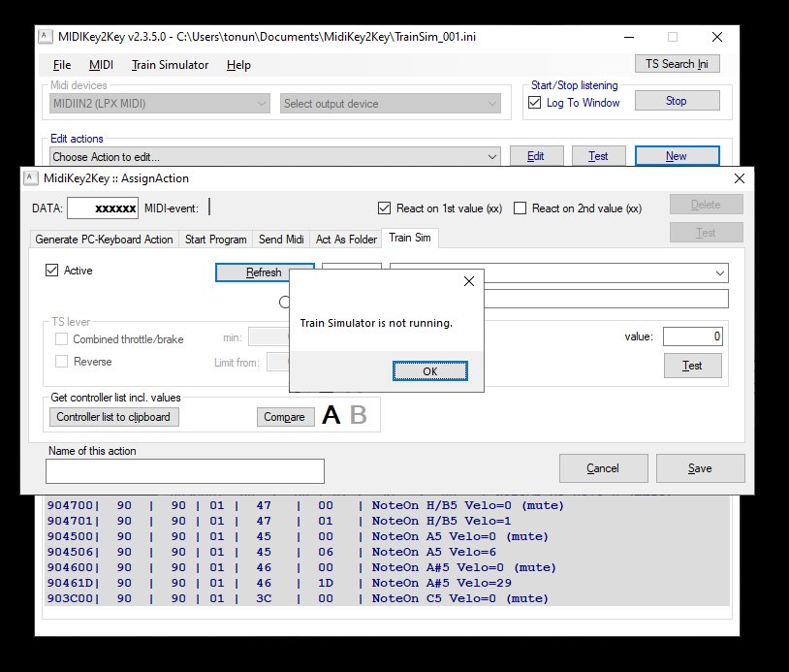
Task: Click log row 904506 NoteOn A5 Velo=6
Action: [x=386, y=552]
